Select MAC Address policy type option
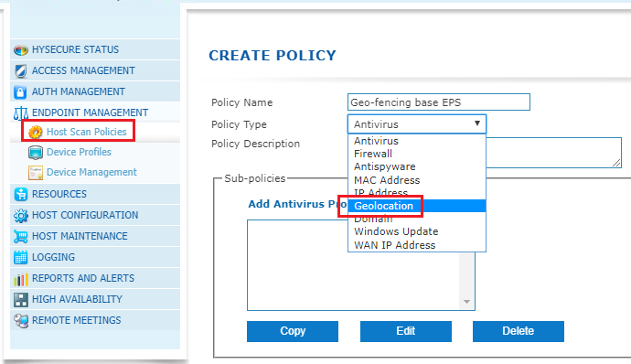631x364 pixels. click(x=417, y=180)
